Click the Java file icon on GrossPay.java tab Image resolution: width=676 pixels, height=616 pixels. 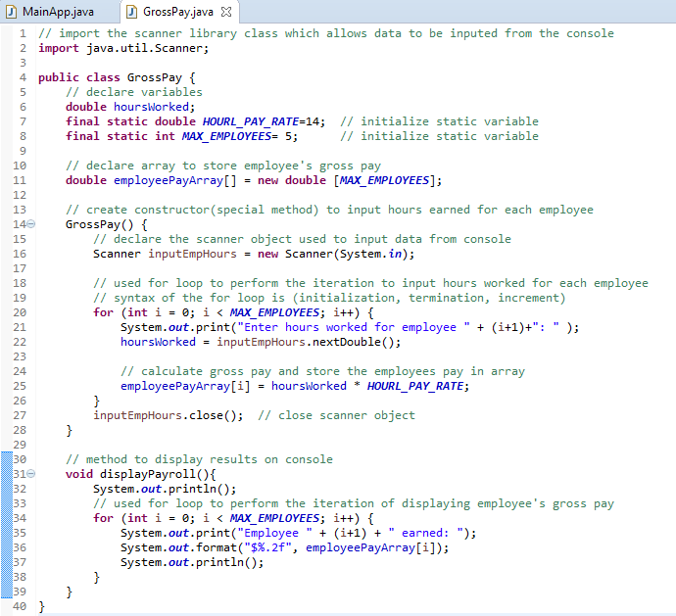pos(132,12)
